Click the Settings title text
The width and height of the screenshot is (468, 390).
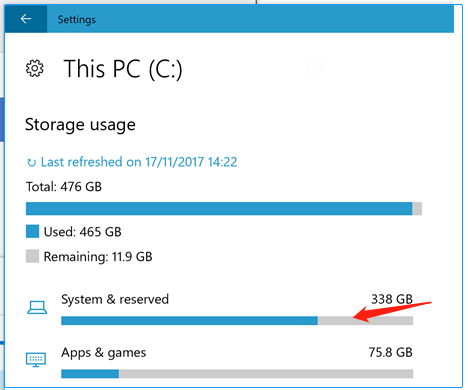coord(77,19)
